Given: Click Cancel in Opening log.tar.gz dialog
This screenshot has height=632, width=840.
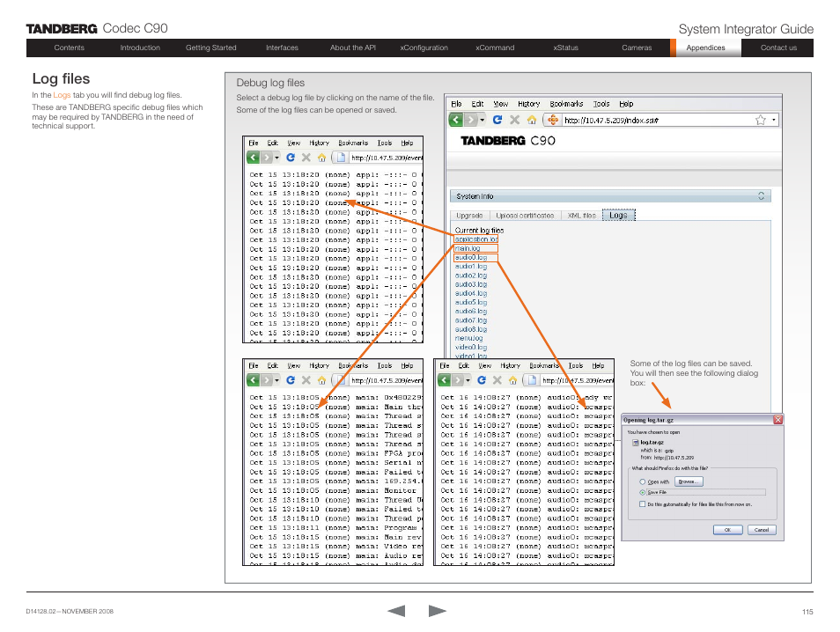Looking at the screenshot, I should click(x=762, y=530).
